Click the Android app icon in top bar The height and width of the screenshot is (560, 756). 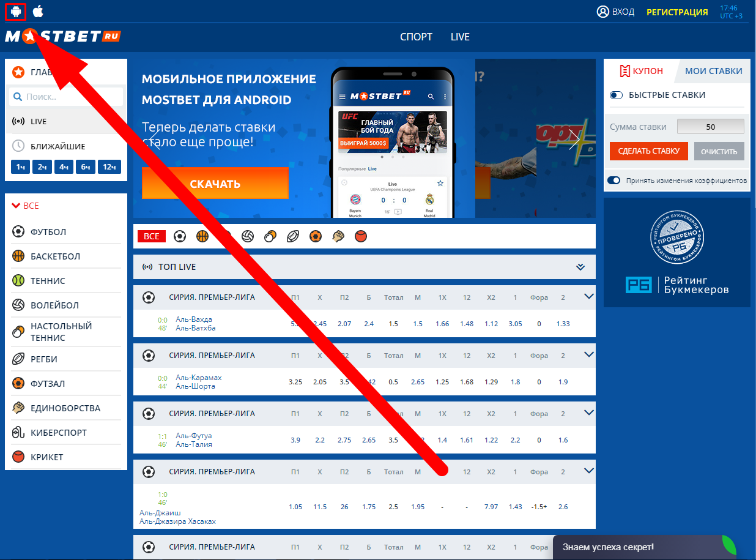point(15,11)
